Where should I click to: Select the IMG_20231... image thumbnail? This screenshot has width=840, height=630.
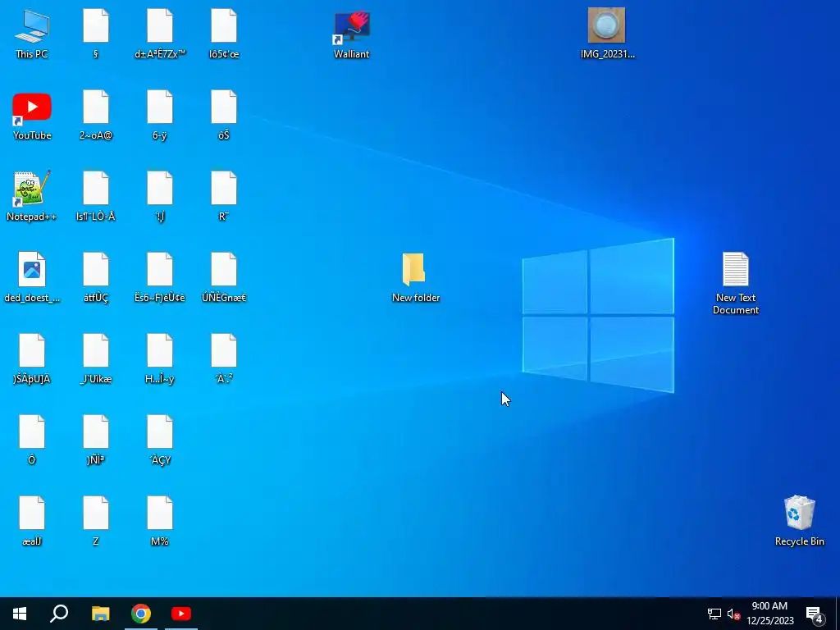607,34
